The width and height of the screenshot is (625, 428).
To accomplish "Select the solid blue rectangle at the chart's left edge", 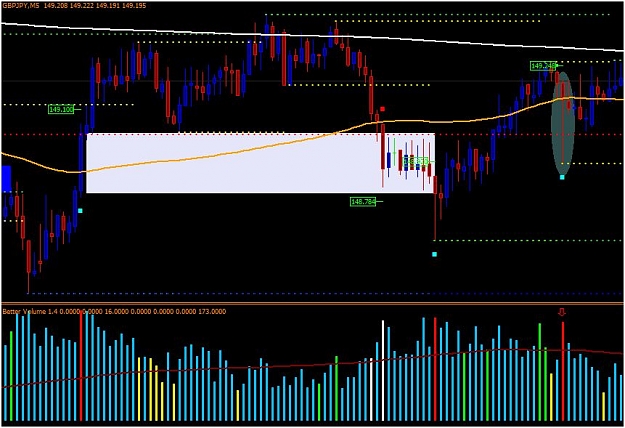I will [x=6, y=179].
